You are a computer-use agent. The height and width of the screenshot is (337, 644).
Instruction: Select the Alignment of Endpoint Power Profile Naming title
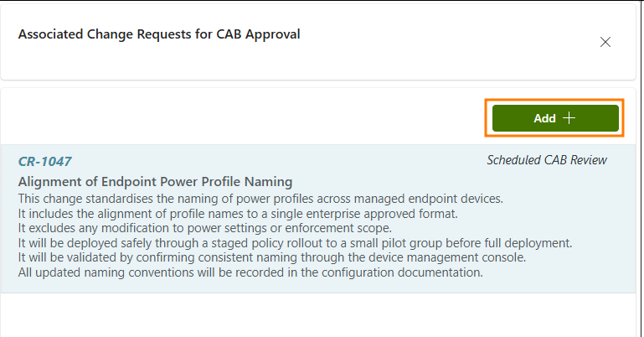tap(155, 182)
